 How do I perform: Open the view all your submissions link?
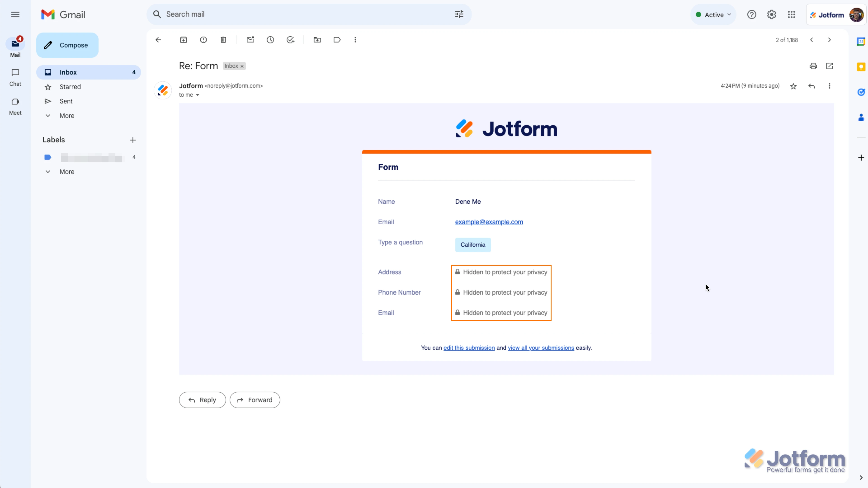point(540,347)
